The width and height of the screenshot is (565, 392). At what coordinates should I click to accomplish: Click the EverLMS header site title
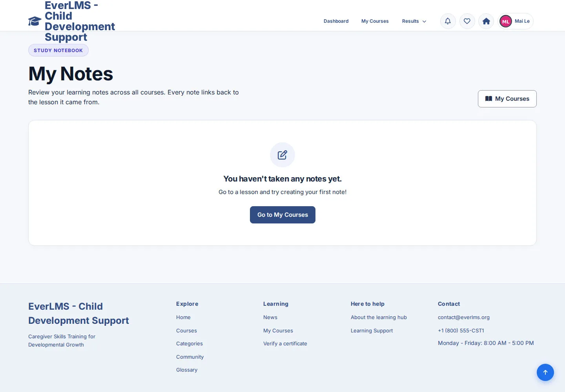[80, 21]
